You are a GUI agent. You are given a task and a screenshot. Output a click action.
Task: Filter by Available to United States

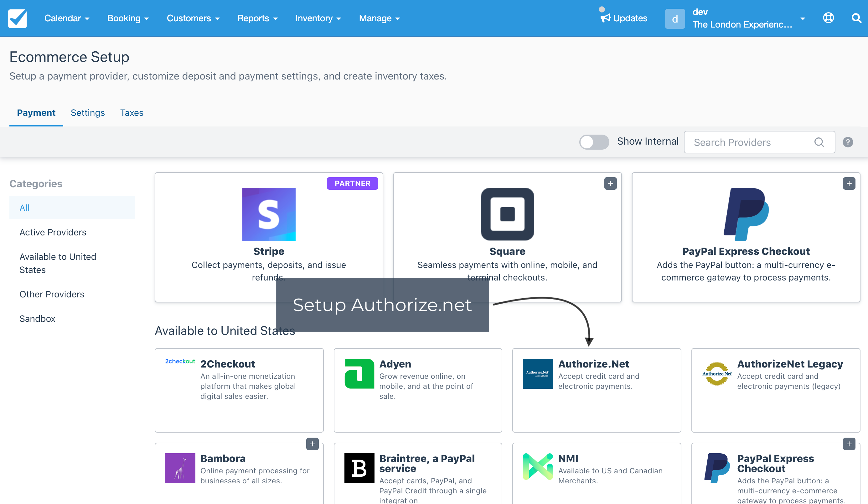[x=58, y=263]
